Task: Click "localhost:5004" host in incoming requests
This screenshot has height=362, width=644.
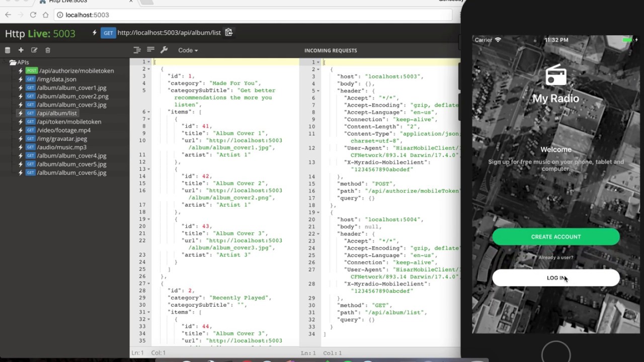Action: coord(394,220)
